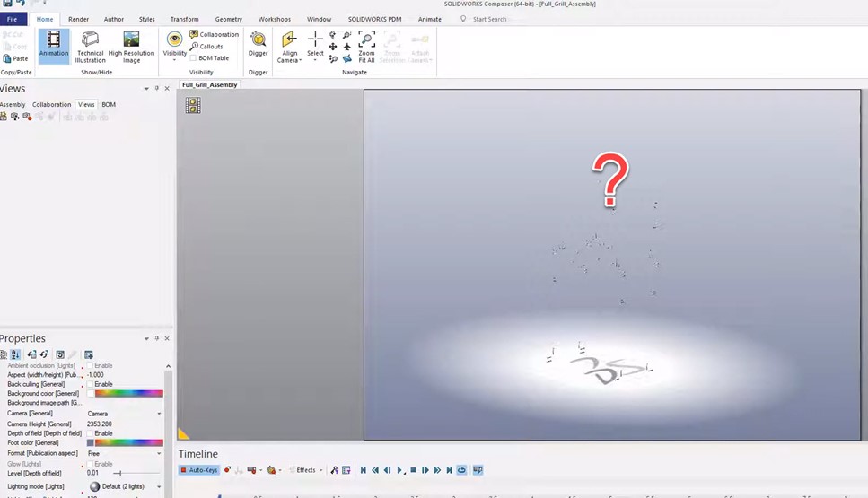Open the File menu
This screenshot has height=498, width=868.
13,19
